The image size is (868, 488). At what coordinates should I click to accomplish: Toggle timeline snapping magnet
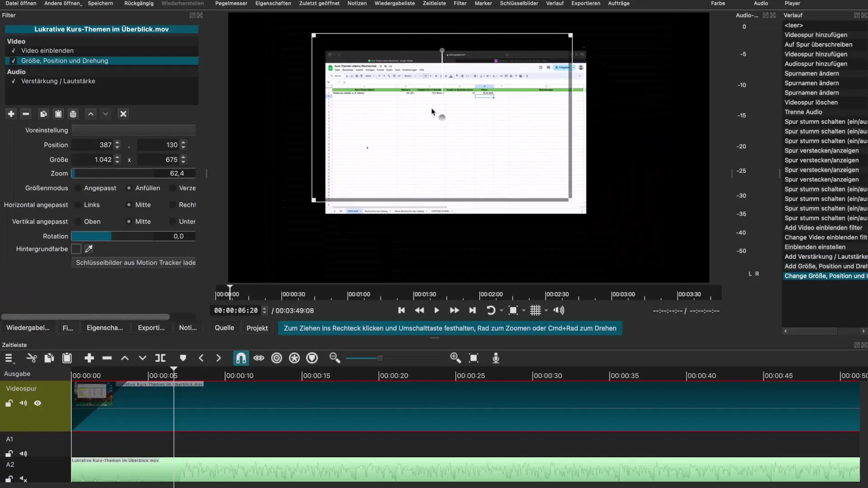pyautogui.click(x=241, y=358)
